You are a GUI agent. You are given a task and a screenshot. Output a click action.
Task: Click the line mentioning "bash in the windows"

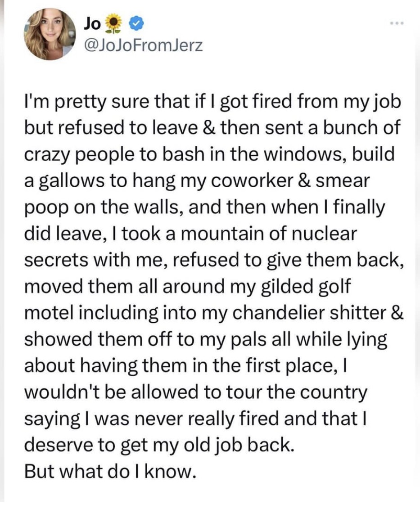coord(209,154)
